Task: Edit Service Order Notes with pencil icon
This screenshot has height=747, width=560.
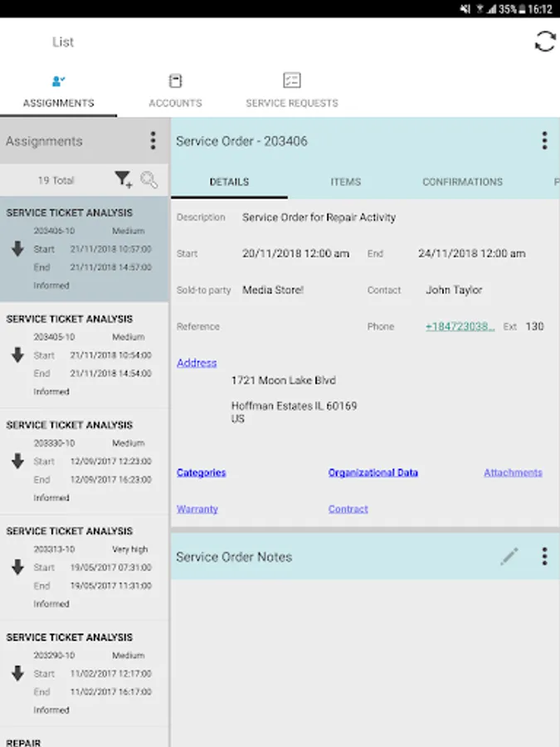Action: pyautogui.click(x=509, y=556)
